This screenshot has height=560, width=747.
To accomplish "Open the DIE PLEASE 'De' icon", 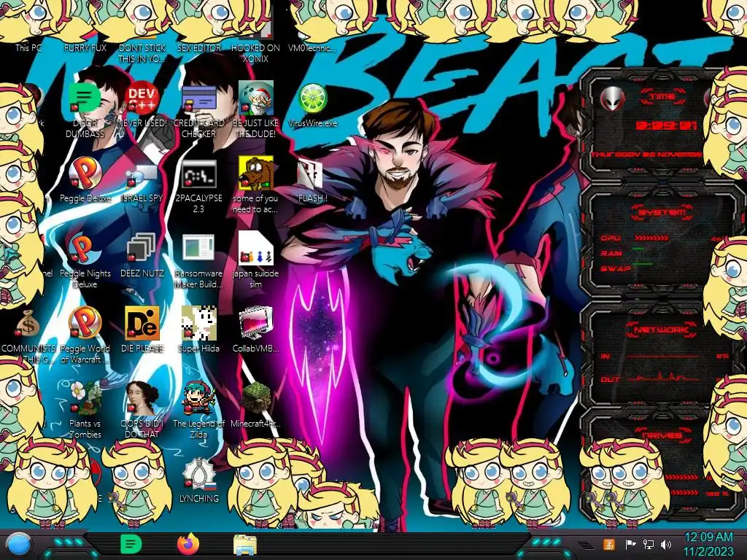I will (142, 324).
